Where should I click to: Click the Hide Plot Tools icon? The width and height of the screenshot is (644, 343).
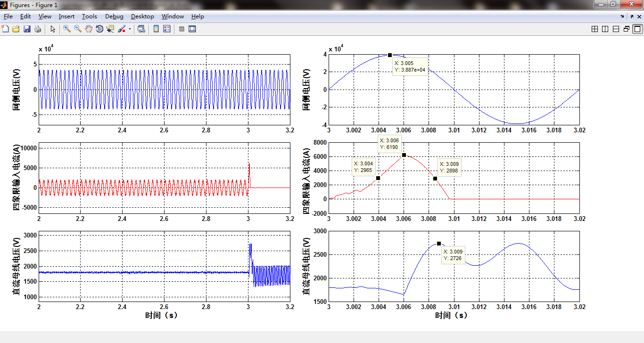tap(182, 29)
